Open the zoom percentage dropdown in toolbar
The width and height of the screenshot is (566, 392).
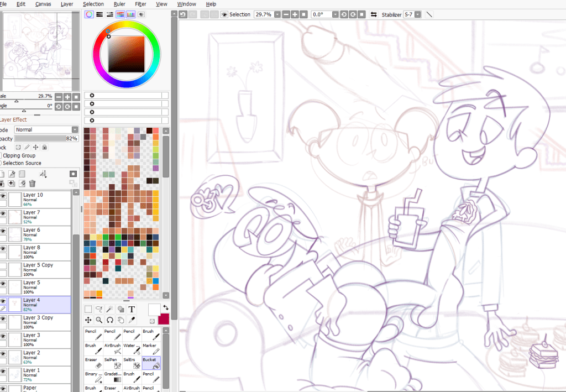point(277,14)
